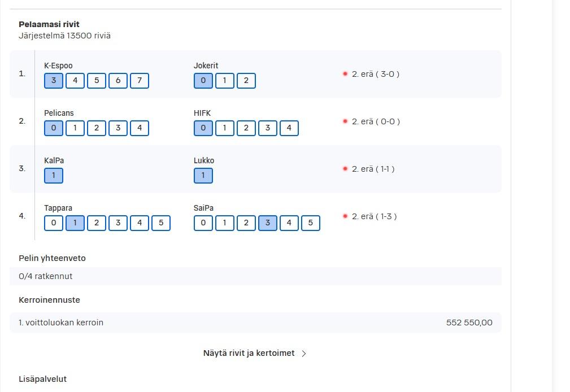Click live red dot for K-Espoo match
This screenshot has height=392, width=570.
(345, 74)
